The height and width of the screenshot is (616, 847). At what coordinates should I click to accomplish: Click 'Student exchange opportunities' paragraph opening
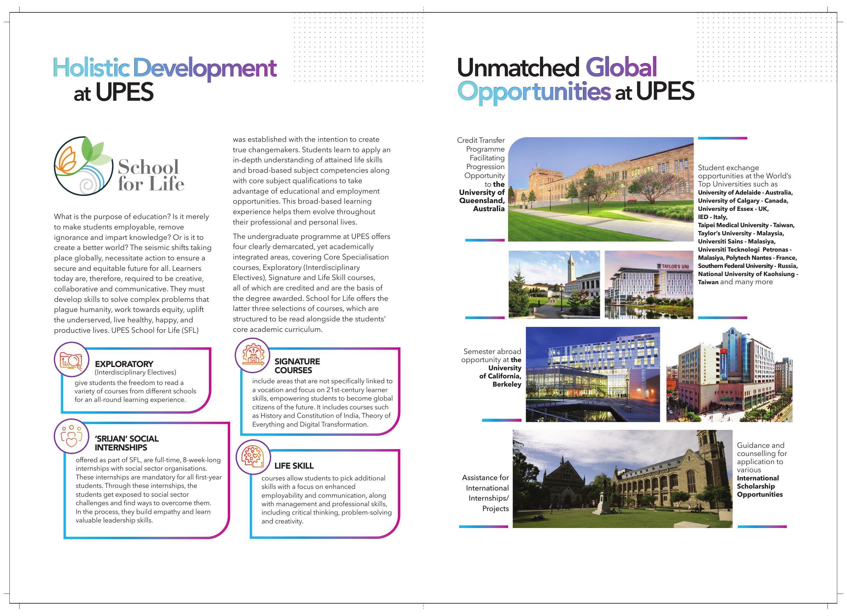728,172
